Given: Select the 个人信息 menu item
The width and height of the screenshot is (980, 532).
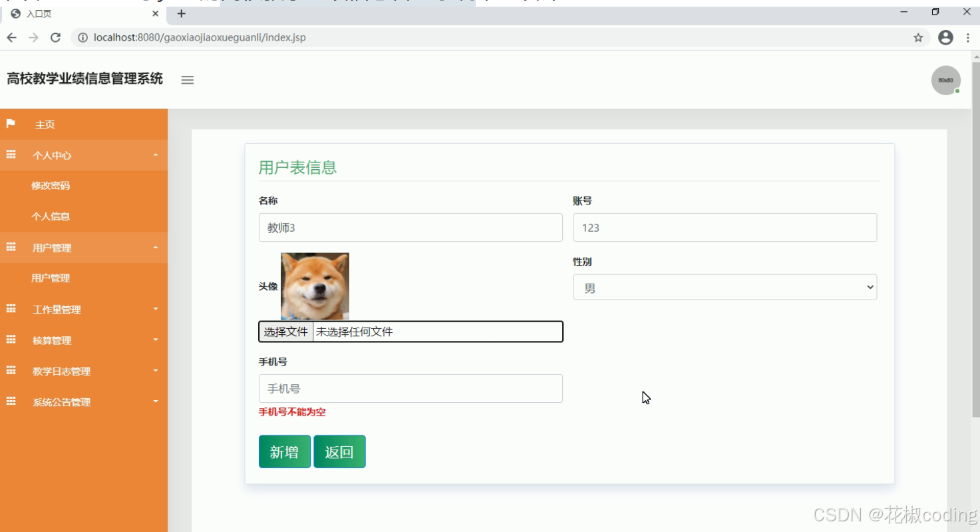Looking at the screenshot, I should 50,216.
